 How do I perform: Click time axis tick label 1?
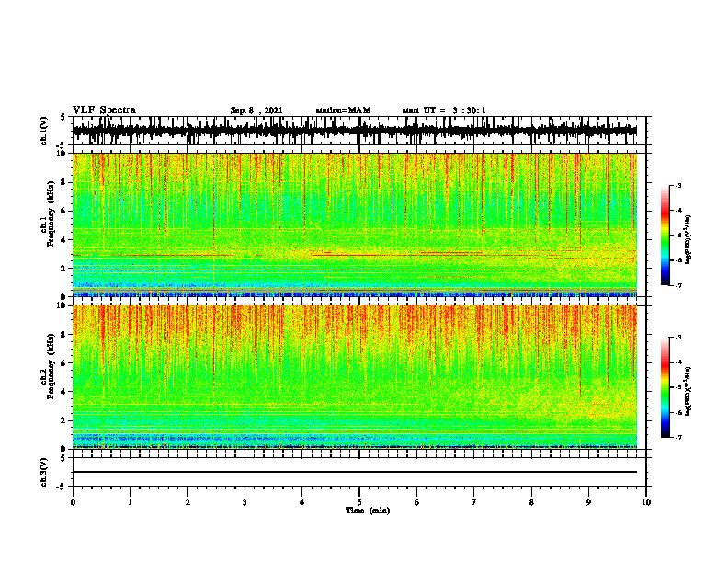130,502
